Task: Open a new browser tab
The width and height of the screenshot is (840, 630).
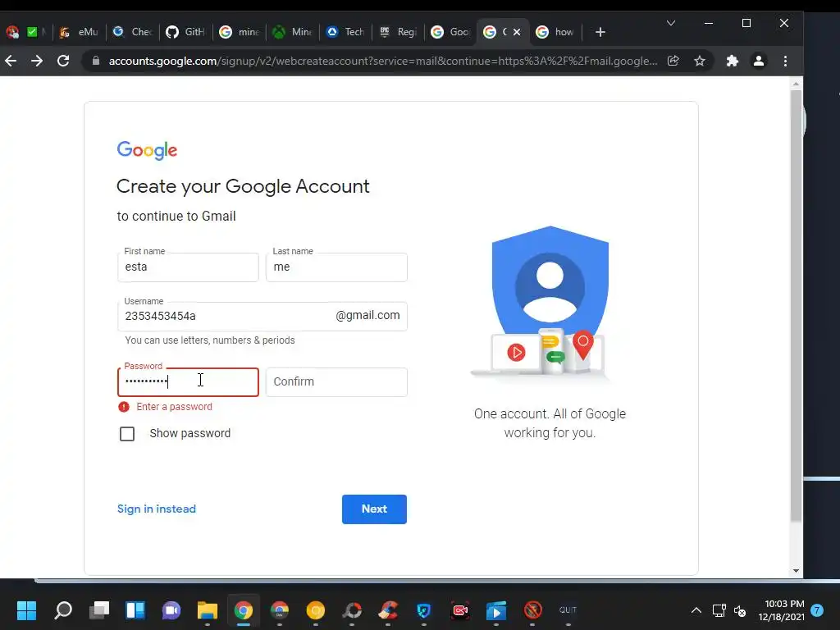Action: tap(600, 32)
